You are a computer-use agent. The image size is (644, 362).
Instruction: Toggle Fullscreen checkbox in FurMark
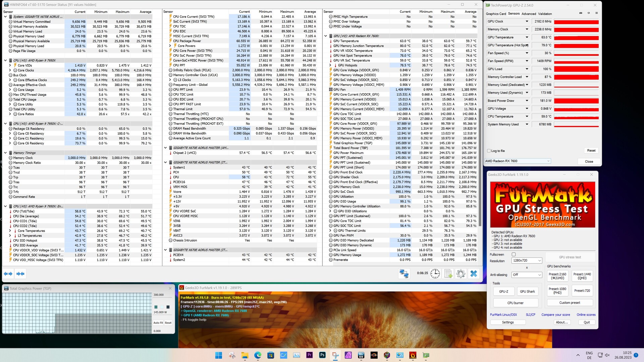click(x=514, y=254)
